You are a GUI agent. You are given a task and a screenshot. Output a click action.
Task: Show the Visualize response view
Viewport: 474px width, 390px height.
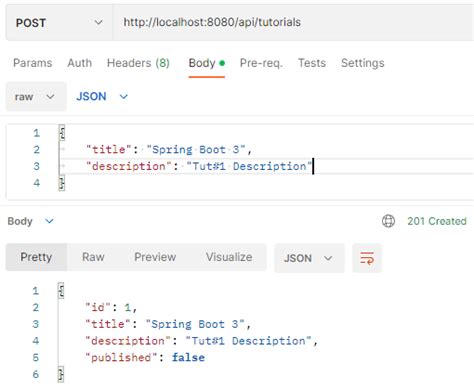(229, 257)
